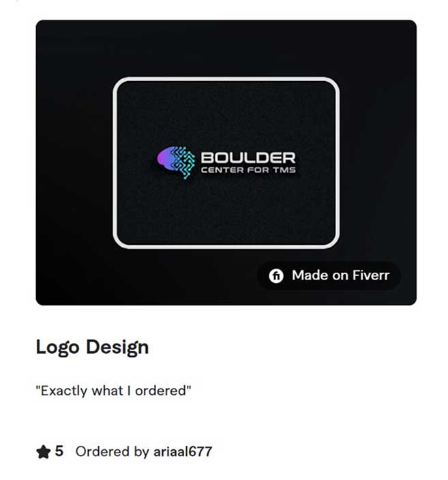Click the purple half of brain logo
Screen dimensions: 448x480
click(x=166, y=158)
